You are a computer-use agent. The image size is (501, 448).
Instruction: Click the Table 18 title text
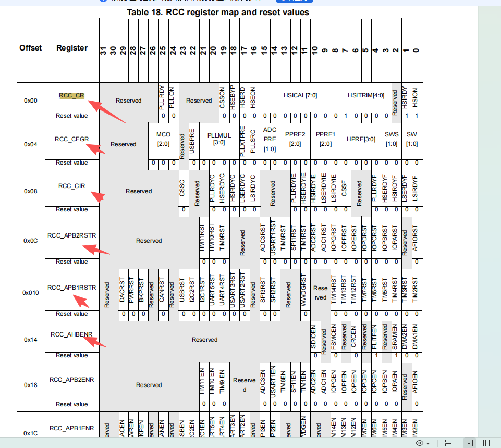(218, 12)
